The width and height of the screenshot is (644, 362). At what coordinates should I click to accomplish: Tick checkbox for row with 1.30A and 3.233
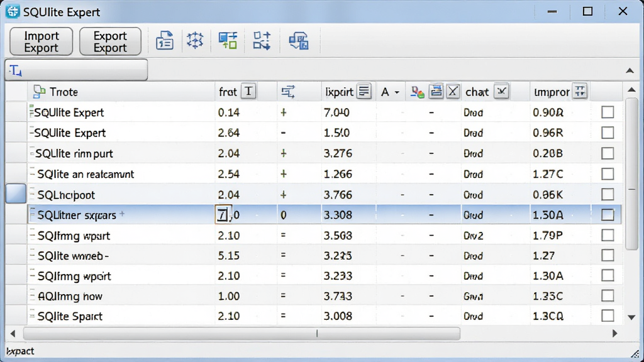point(608,275)
